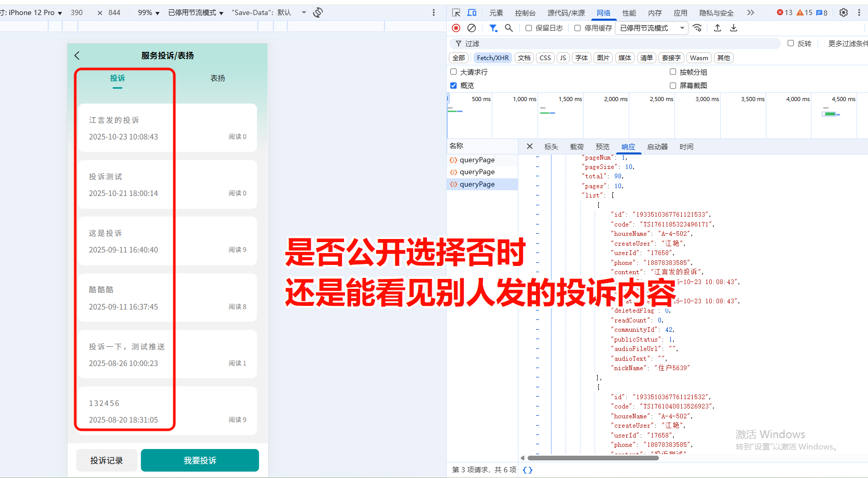The image size is (868, 478).
Task: Toggle the device toolbar icon
Action: click(x=472, y=12)
